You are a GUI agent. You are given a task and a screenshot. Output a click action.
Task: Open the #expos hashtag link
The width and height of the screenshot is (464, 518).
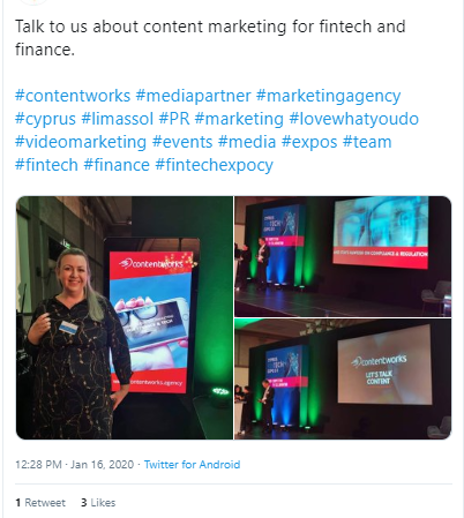point(309,142)
